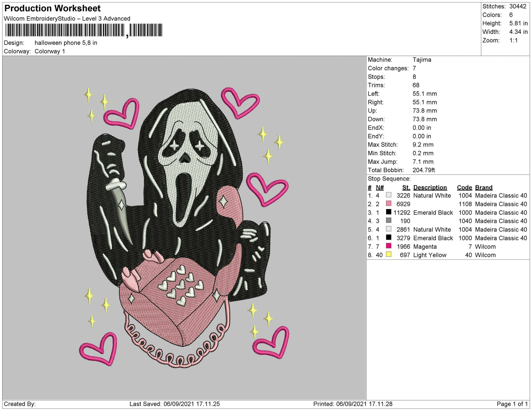Click the 'Printed: 06/09/2021 17.11.28' footer text
Image resolution: width=532 pixels, height=411 pixels.
[x=353, y=404]
